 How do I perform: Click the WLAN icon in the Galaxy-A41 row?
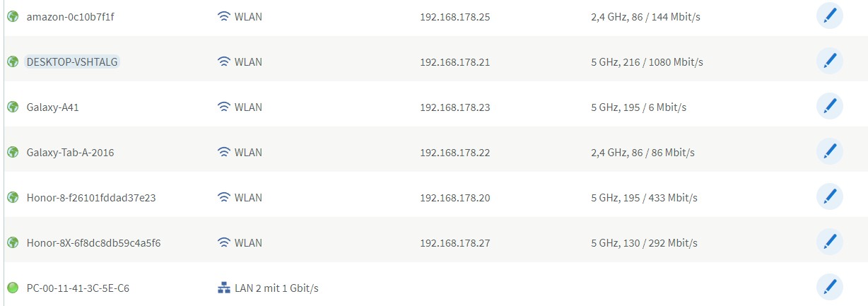click(224, 107)
